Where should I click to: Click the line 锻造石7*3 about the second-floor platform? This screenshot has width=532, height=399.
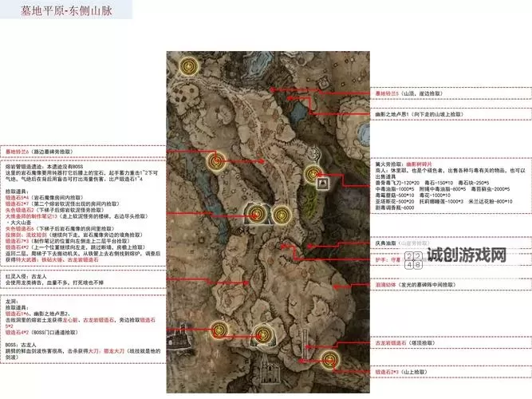(68, 241)
